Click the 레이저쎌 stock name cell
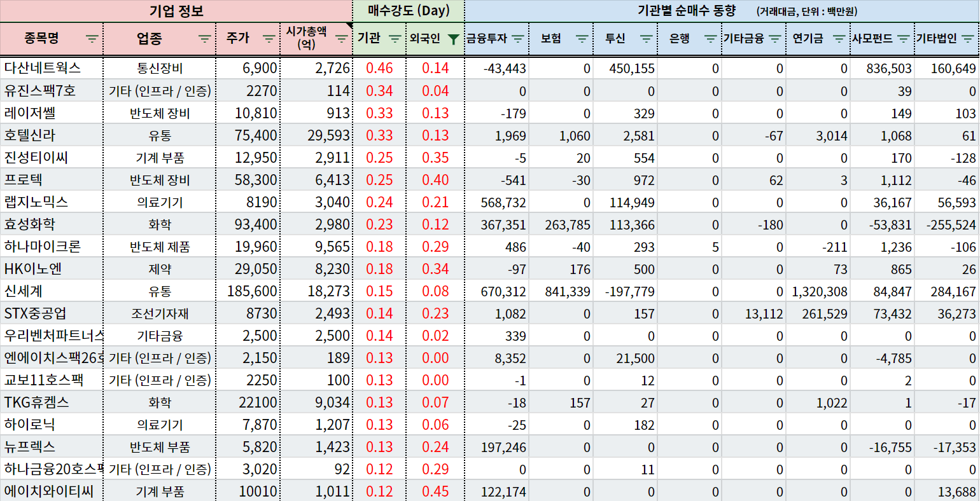This screenshot has width=980, height=501. coord(51,113)
